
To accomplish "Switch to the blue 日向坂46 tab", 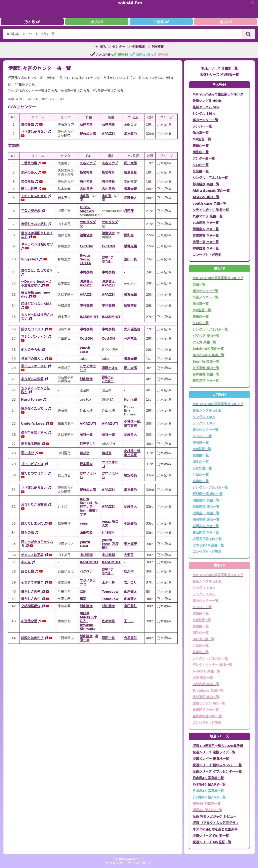I will (x=161, y=22).
